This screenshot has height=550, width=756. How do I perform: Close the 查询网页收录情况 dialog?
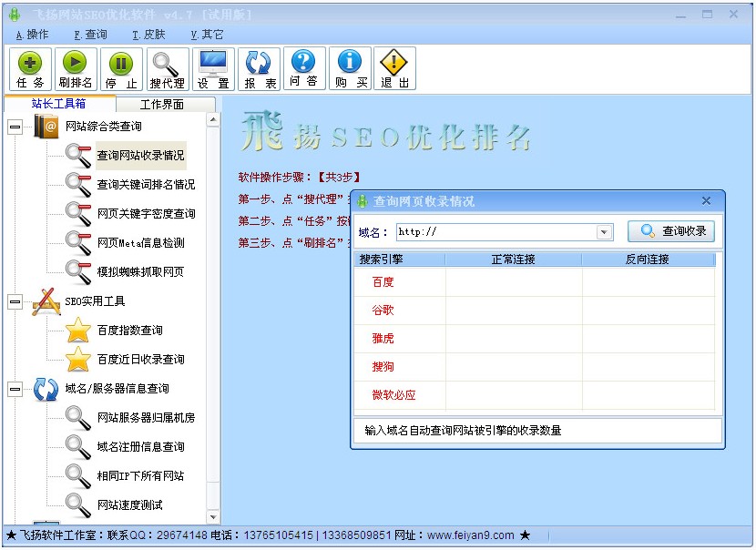point(706,200)
